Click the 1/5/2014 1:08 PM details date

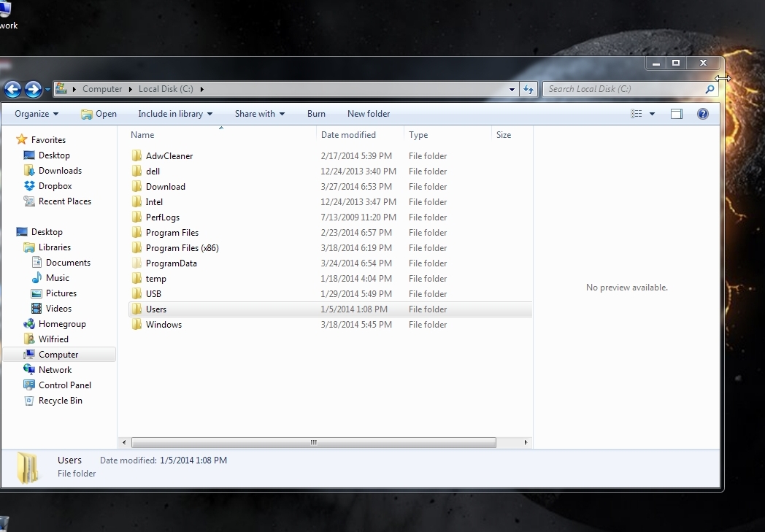193,460
